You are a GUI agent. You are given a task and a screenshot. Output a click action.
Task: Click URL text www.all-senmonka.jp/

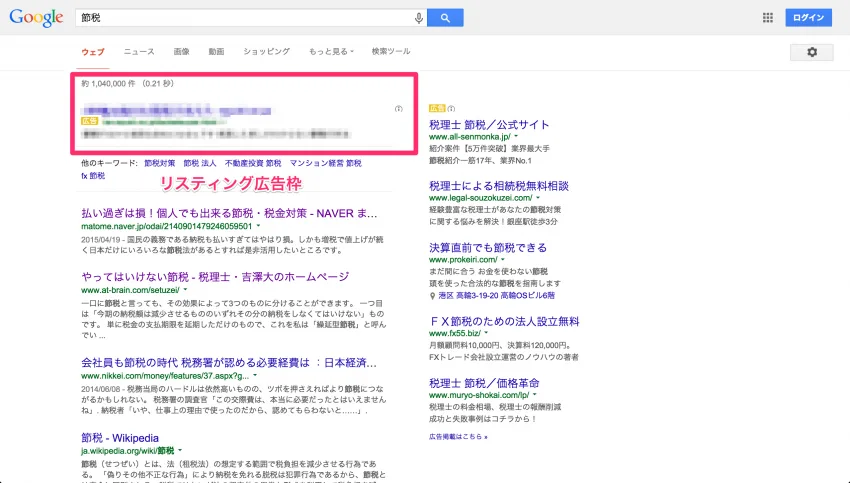coord(469,137)
